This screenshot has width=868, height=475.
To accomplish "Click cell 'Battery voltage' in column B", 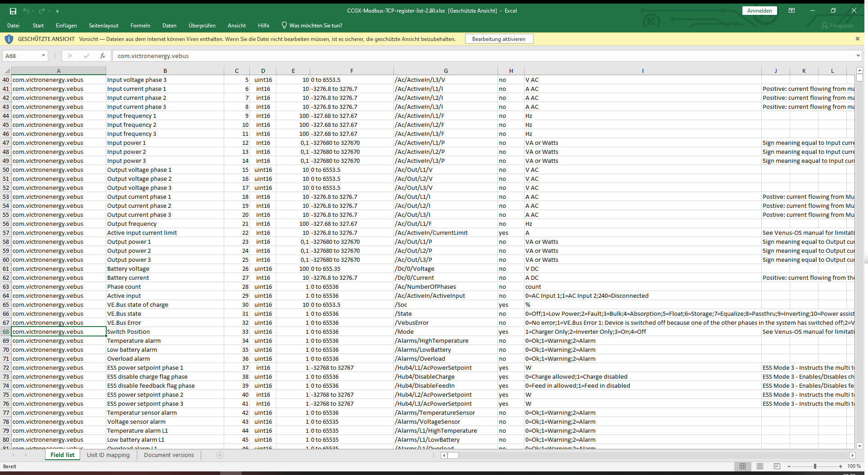I will click(165, 269).
